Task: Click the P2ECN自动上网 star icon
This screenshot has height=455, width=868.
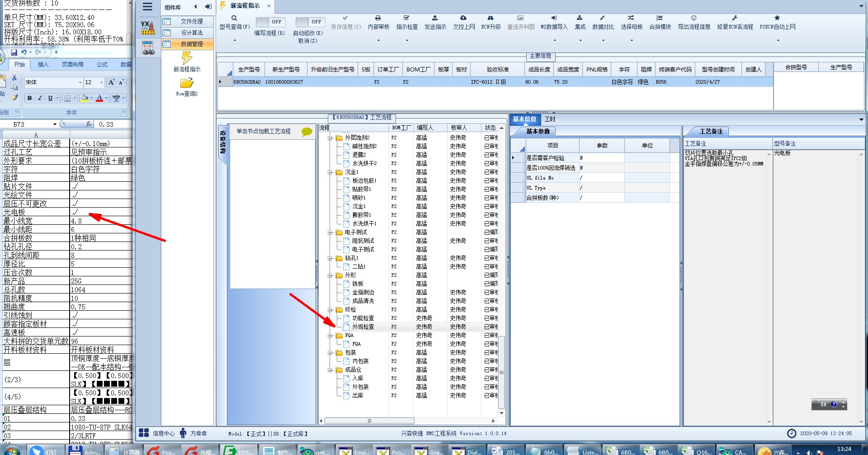Action: pos(777,18)
